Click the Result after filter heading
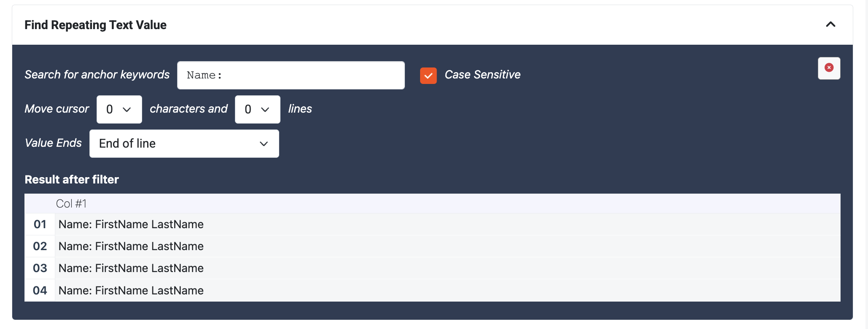This screenshot has width=868, height=329. pos(72,180)
